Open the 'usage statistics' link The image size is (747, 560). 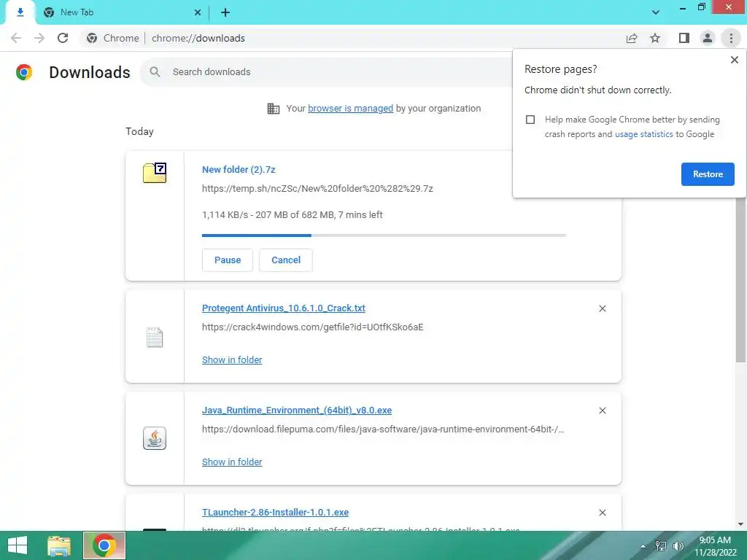(x=643, y=134)
